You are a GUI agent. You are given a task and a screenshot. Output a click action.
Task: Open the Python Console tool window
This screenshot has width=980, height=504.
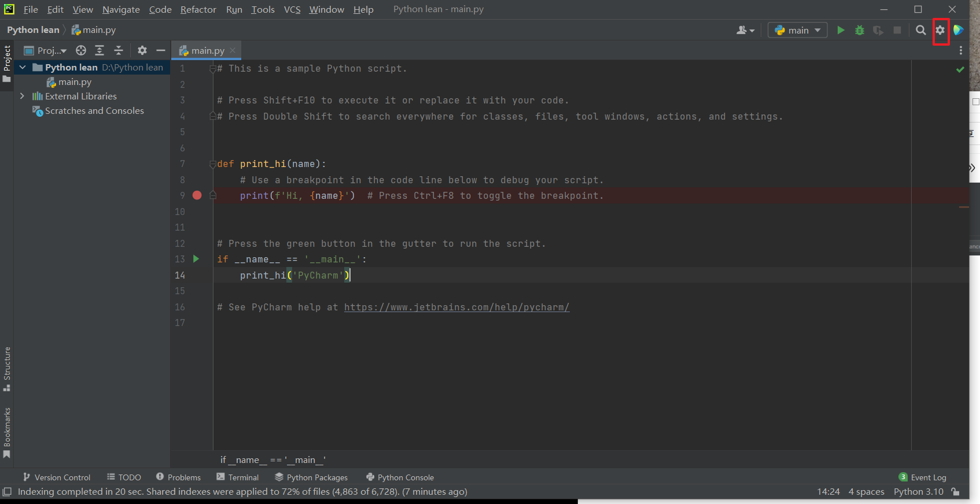pyautogui.click(x=400, y=477)
